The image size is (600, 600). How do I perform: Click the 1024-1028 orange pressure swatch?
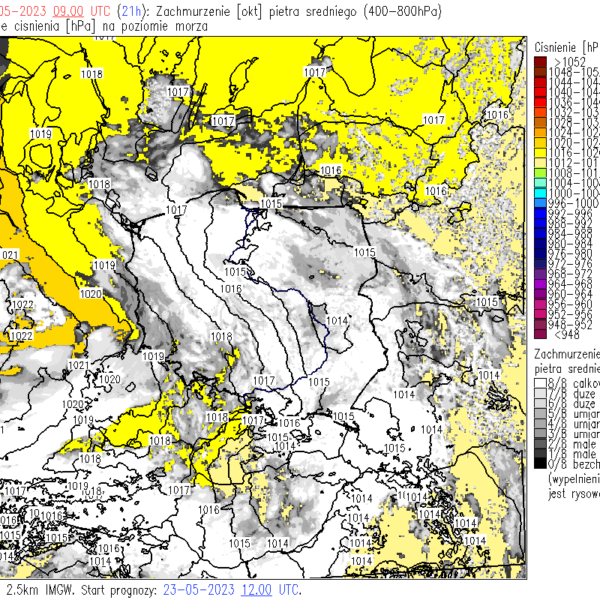(x=540, y=132)
